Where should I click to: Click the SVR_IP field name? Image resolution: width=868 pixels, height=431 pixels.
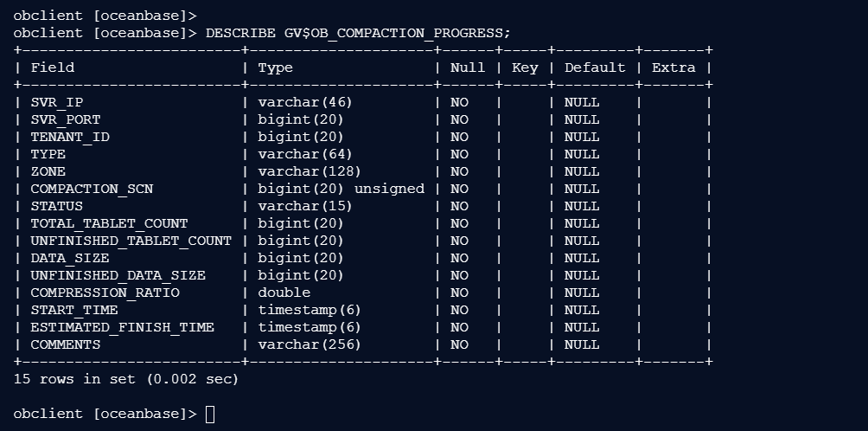point(57,102)
